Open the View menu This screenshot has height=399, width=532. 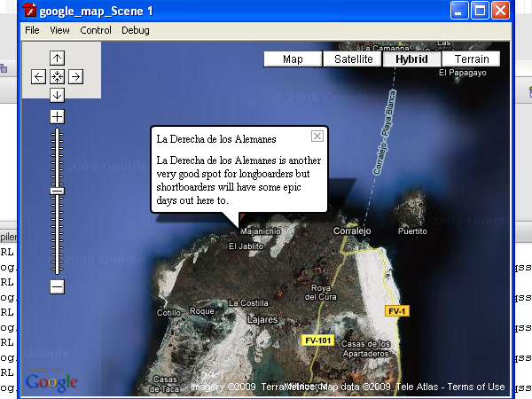click(59, 30)
